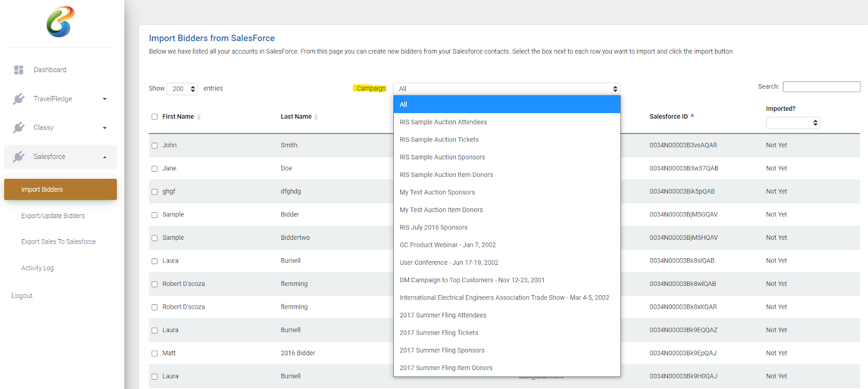
Task: Click the Search input field
Action: (821, 87)
